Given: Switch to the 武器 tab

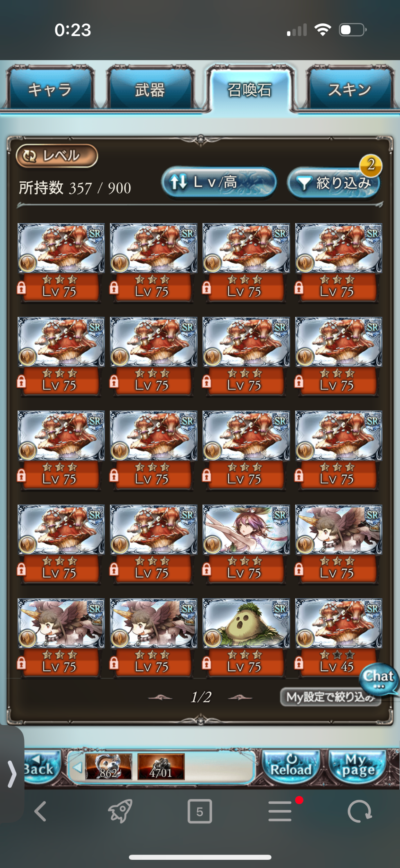Looking at the screenshot, I should (150, 89).
